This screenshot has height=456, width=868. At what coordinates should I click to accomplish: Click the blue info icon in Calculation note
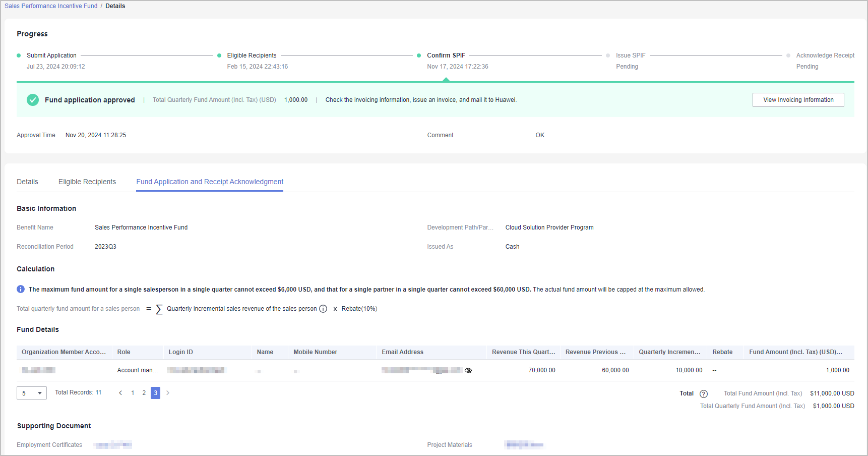coord(21,289)
